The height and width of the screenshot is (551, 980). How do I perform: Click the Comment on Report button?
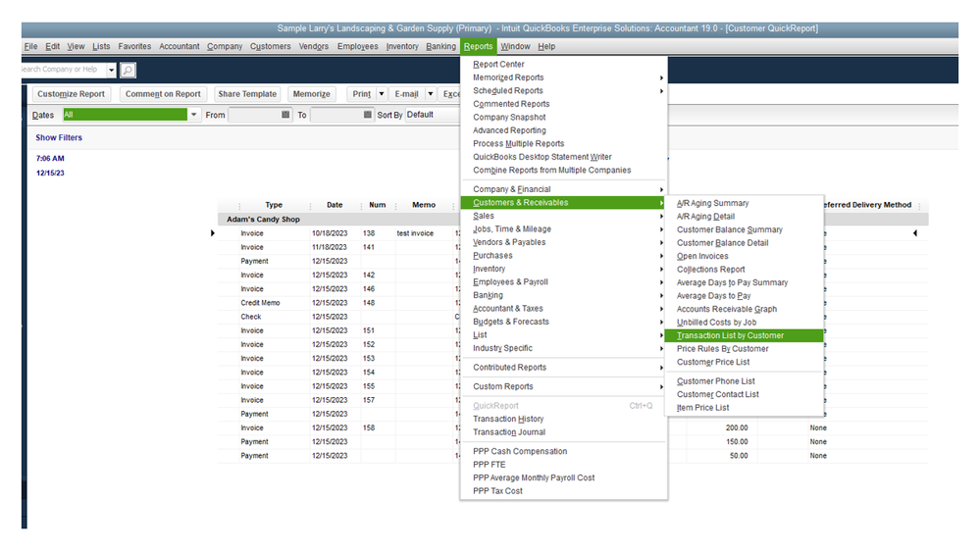point(163,94)
